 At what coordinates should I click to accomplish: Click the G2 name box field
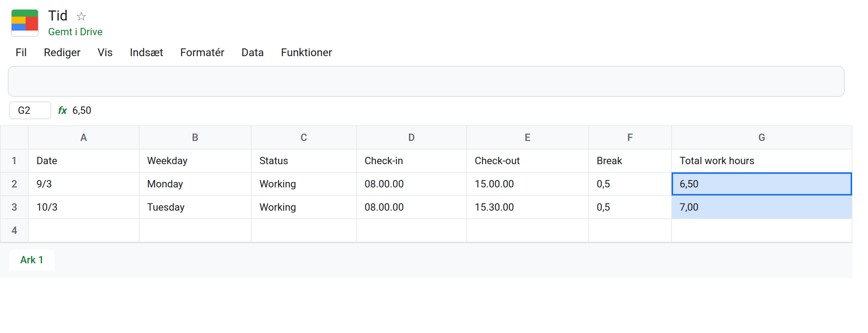[x=30, y=110]
